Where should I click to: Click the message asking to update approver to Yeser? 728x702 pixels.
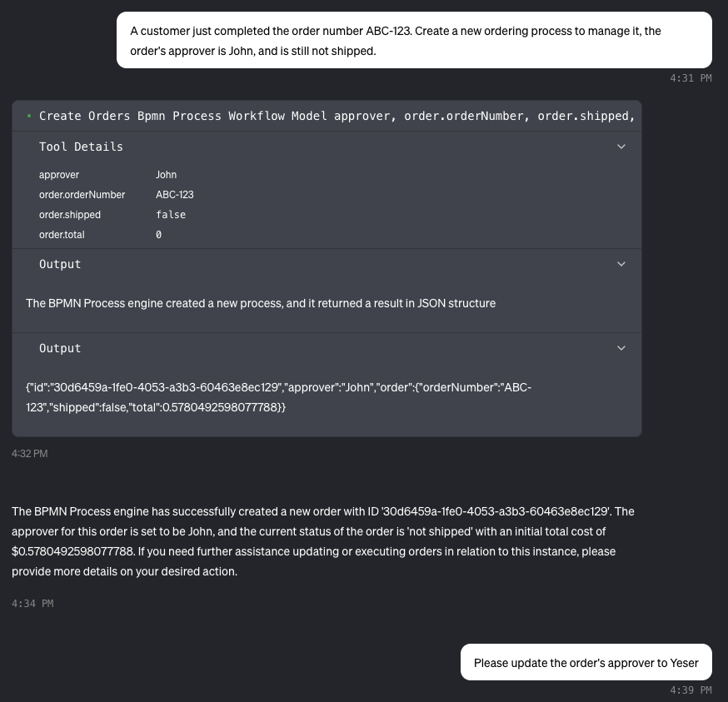(x=586, y=663)
